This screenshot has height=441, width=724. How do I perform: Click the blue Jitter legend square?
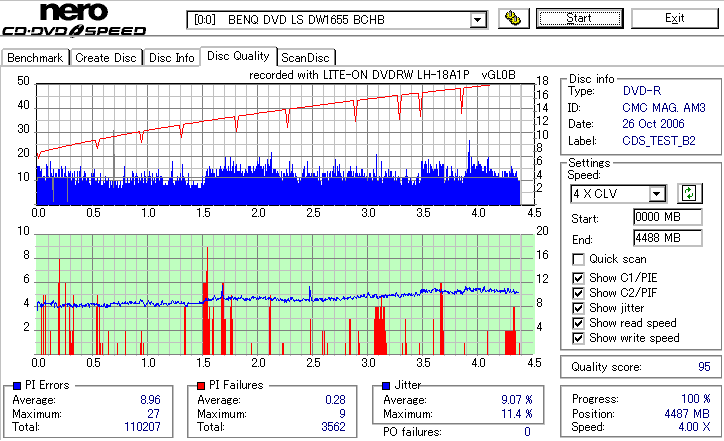[x=386, y=386]
